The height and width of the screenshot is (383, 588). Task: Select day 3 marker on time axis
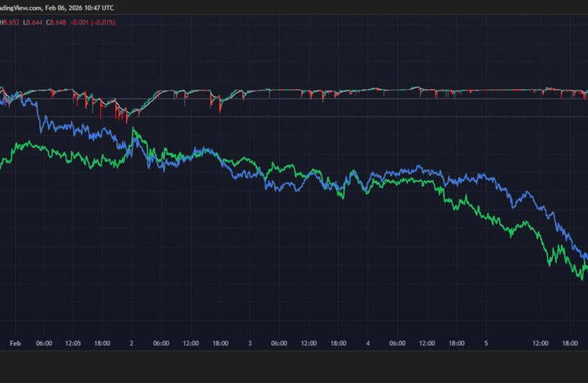pos(249,343)
